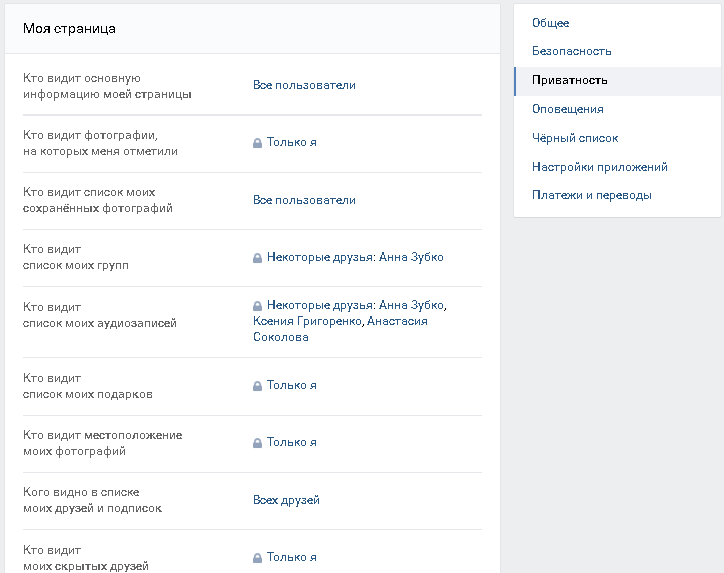This screenshot has width=724, height=573.
Task: Open 'Оповещения' notification settings
Action: [x=568, y=109]
